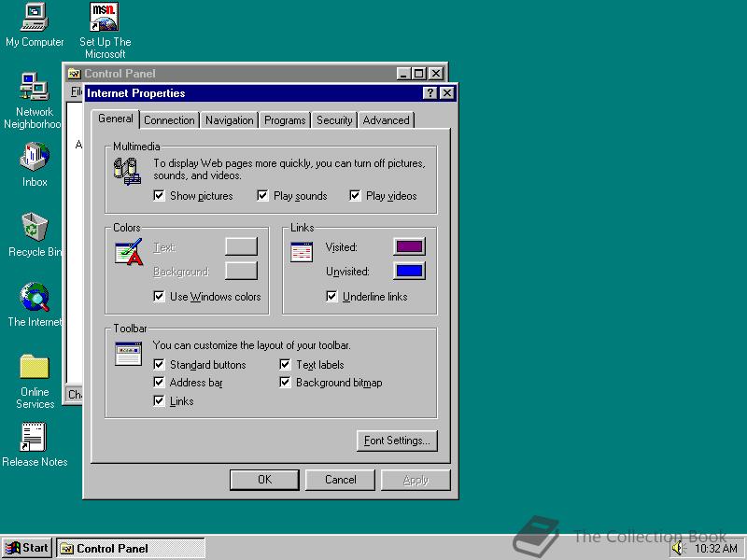Uncheck Play sounds
747x560 pixels.
[x=262, y=196]
